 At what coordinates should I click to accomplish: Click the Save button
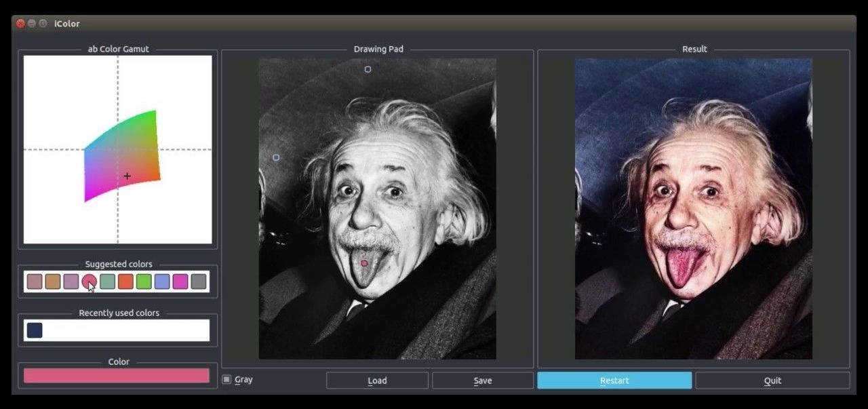tap(482, 381)
